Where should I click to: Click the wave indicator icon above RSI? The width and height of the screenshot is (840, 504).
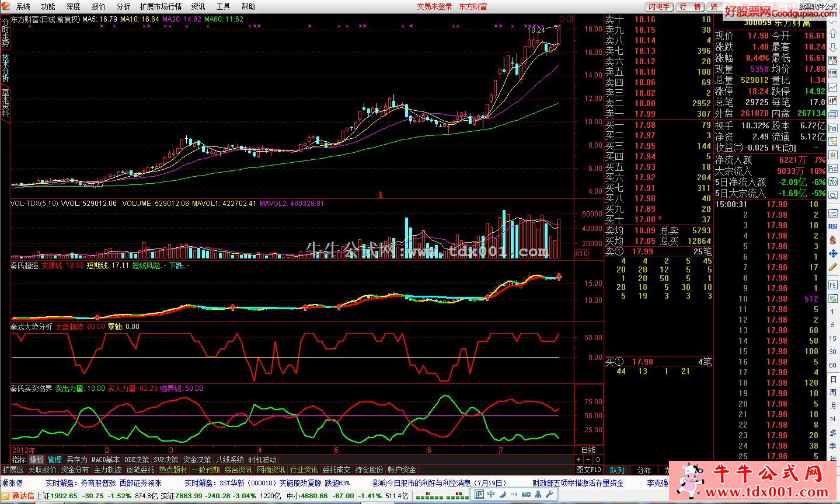(x=833, y=213)
